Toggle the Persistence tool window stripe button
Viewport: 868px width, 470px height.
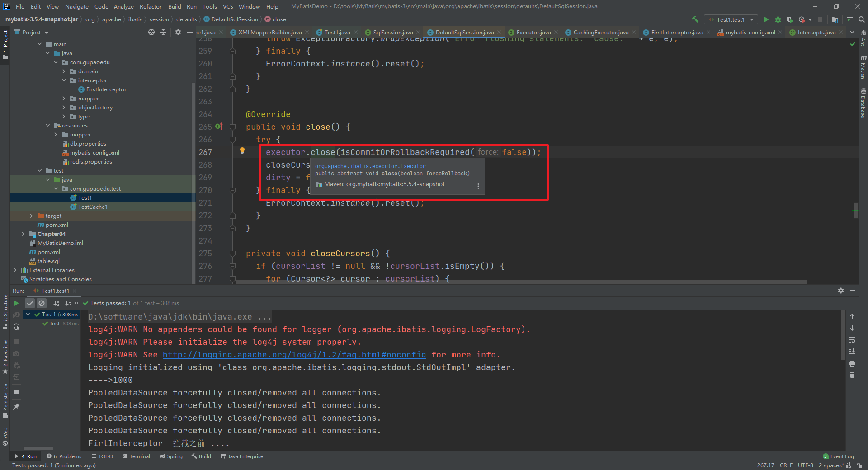pos(5,401)
